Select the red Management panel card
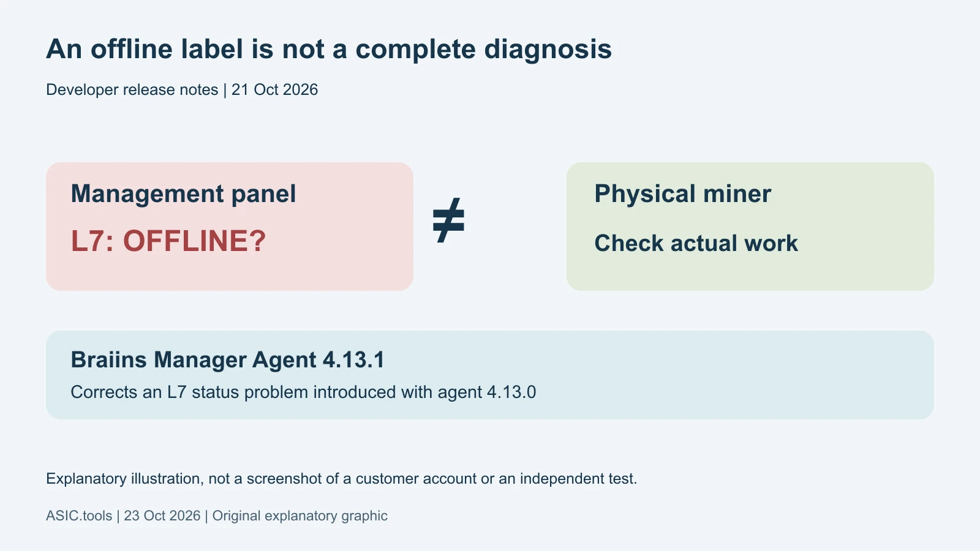This screenshot has height=551, width=980. (230, 227)
